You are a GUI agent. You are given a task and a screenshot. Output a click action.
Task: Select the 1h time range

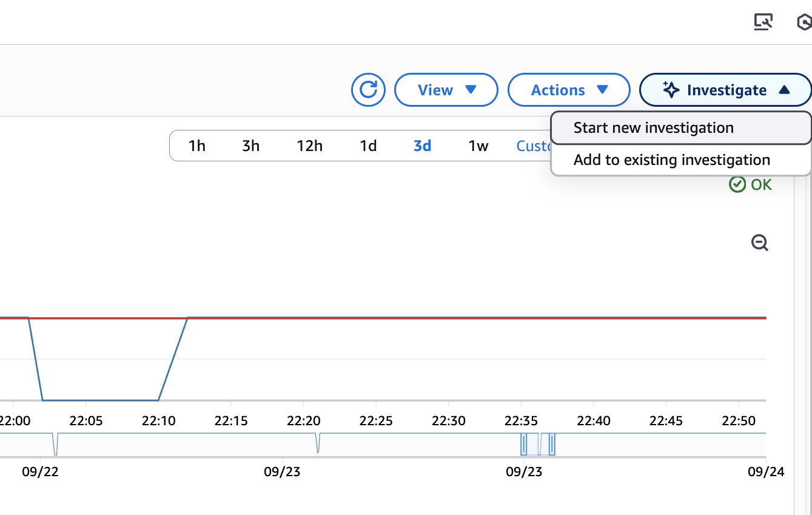(x=198, y=146)
